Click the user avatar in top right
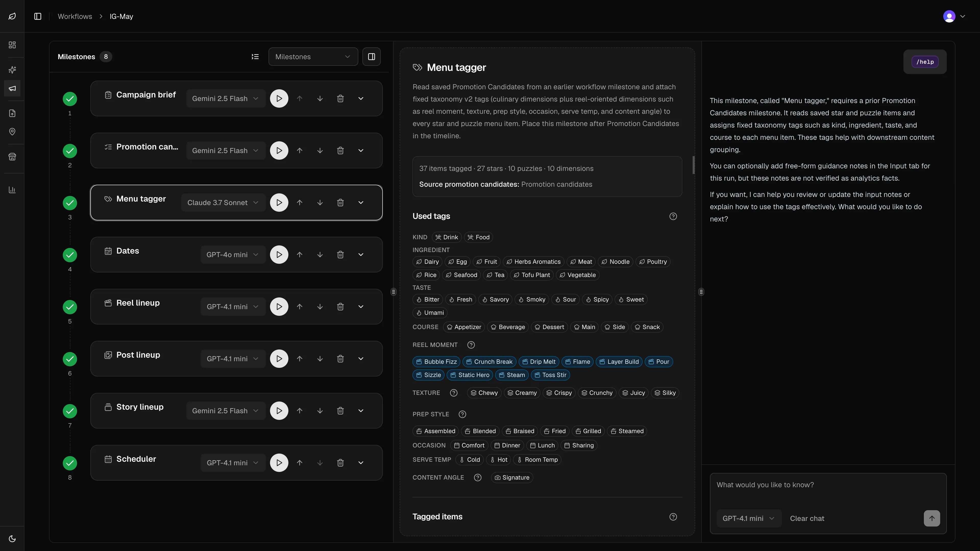 [949, 16]
